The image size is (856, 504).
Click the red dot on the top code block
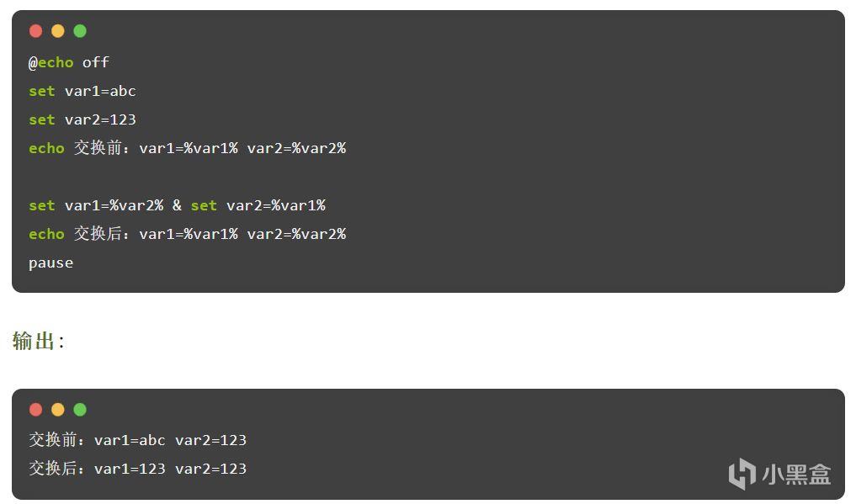(35, 31)
